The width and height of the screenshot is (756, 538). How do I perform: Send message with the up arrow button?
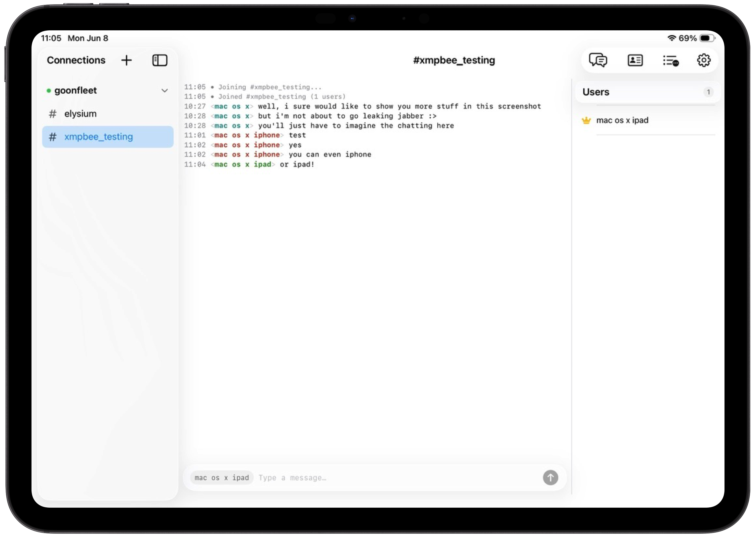[x=550, y=478]
